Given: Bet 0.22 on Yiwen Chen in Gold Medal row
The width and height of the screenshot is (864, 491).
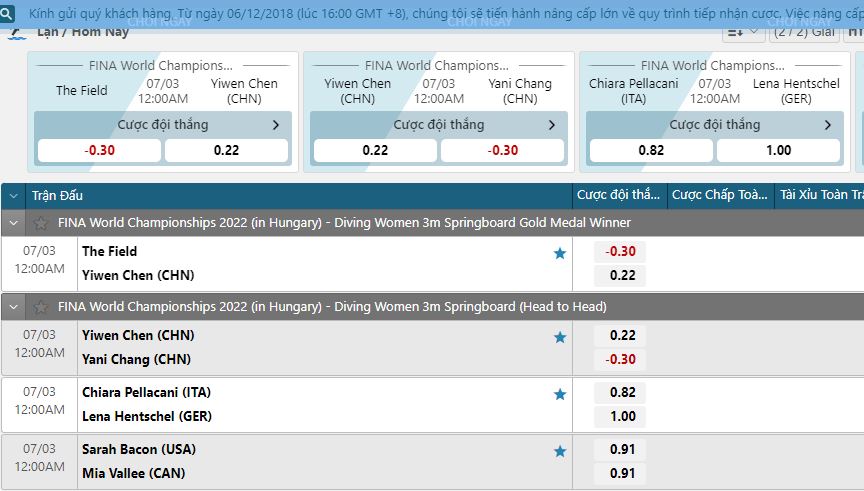Looking at the screenshot, I should 620,276.
